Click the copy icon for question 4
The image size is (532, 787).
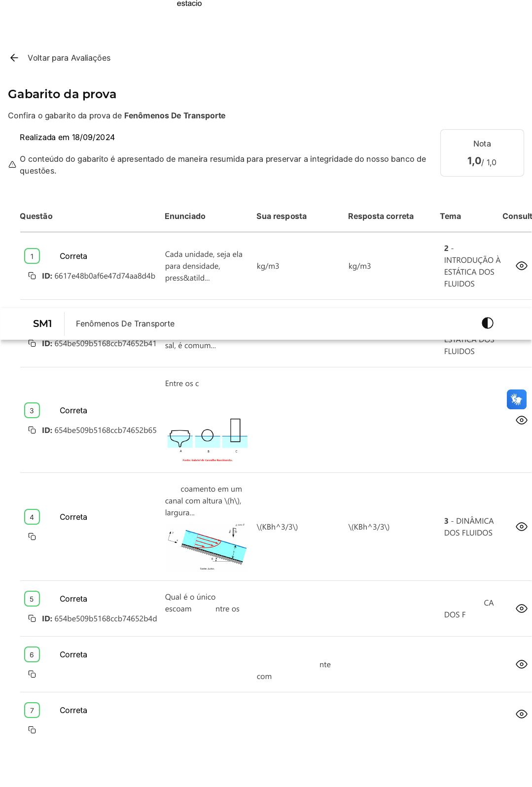32,537
